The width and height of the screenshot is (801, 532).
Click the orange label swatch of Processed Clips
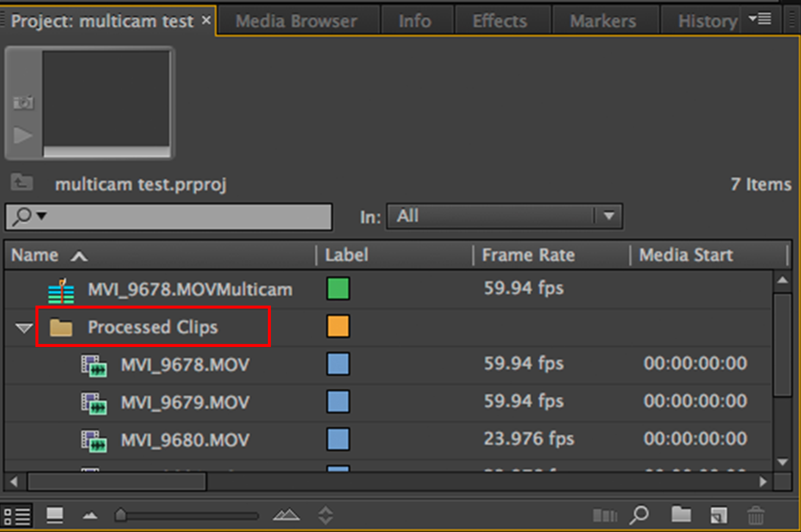tap(338, 326)
